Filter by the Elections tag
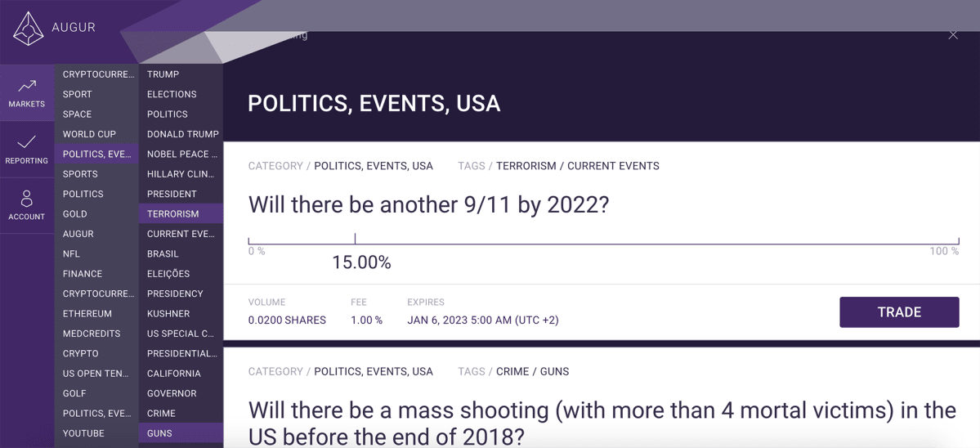Screen dimensions: 980x448 [x=181, y=94]
